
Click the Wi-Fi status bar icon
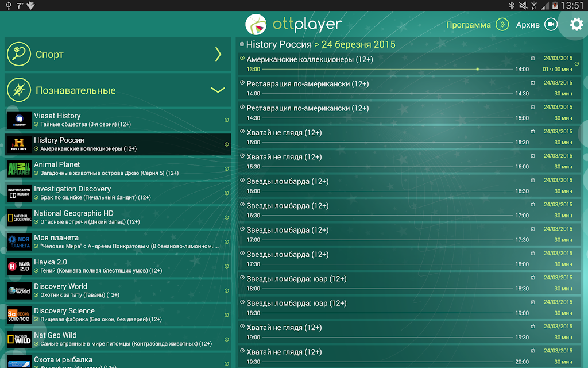coord(533,6)
